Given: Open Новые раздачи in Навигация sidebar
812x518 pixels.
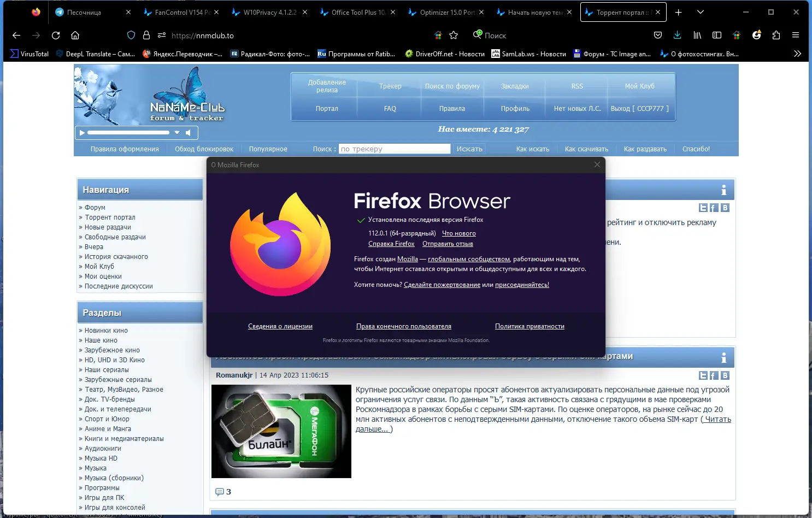Looking at the screenshot, I should pos(108,227).
